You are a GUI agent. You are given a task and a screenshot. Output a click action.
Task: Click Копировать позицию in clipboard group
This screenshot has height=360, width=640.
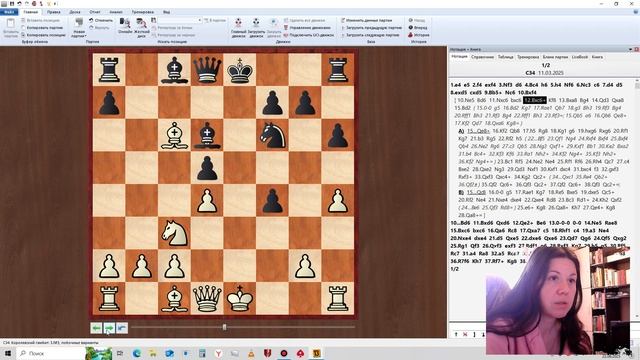(43, 35)
